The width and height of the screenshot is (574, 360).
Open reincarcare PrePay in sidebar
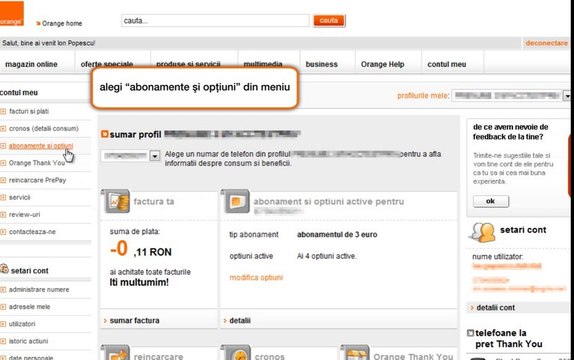[x=37, y=180]
